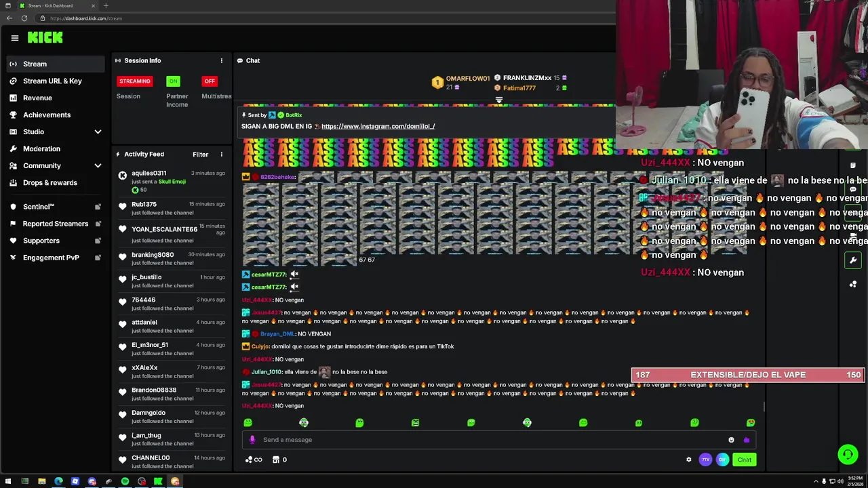868x488 pixels.
Task: Click username OMARFLOW01 in leaderboard
Action: 468,79
